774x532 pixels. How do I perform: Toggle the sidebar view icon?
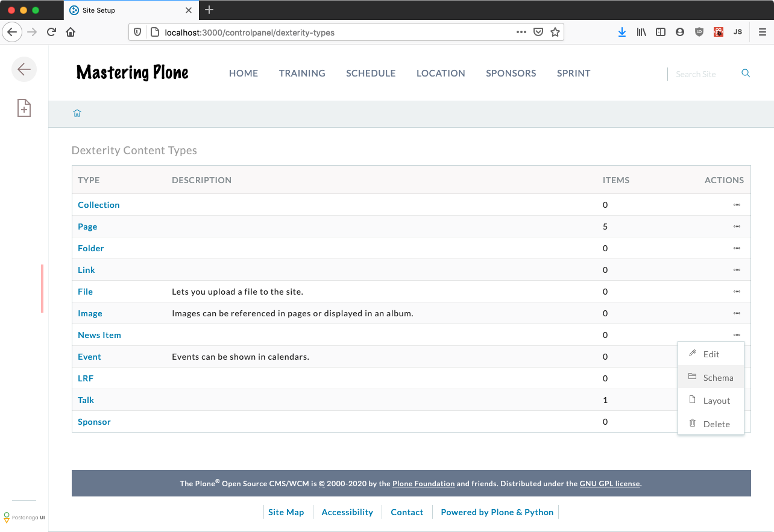661,32
